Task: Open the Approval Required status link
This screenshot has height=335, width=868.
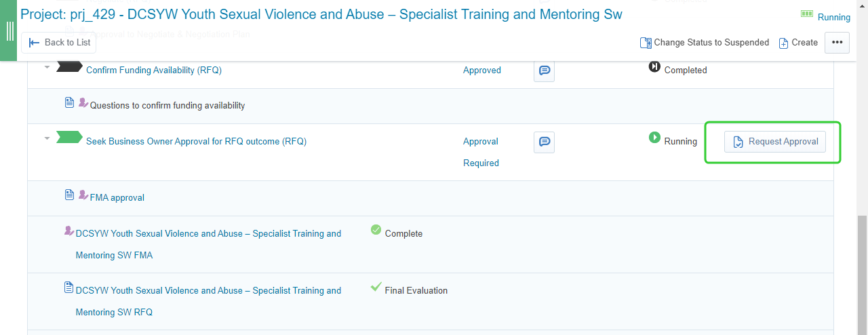Action: point(481,152)
